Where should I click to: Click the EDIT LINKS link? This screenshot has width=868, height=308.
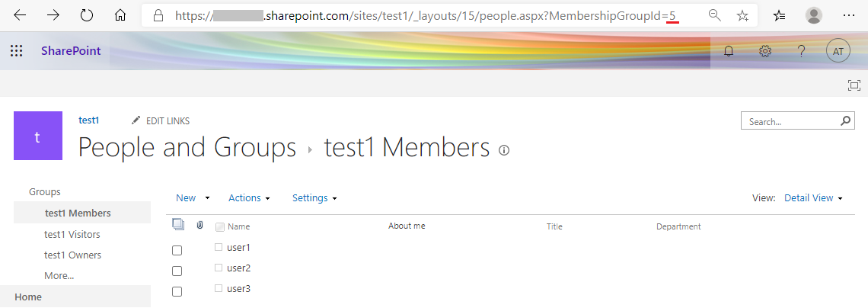pos(161,120)
